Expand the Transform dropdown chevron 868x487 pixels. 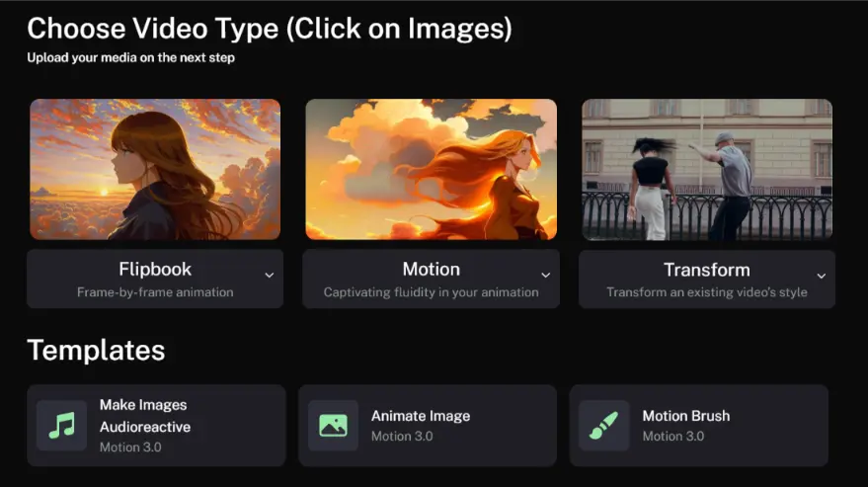pyautogui.click(x=821, y=276)
